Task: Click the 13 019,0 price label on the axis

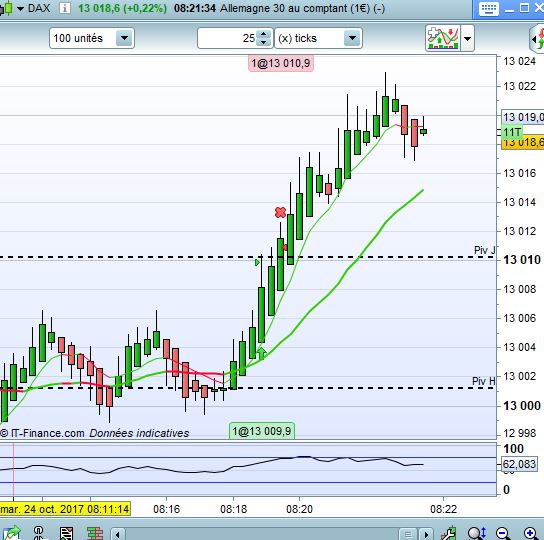Action: pos(523,117)
